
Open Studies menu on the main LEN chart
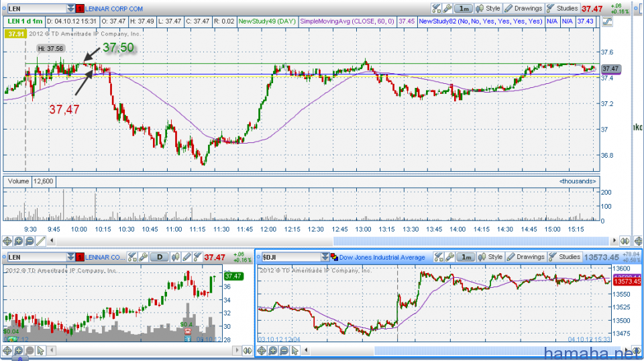click(562, 8)
